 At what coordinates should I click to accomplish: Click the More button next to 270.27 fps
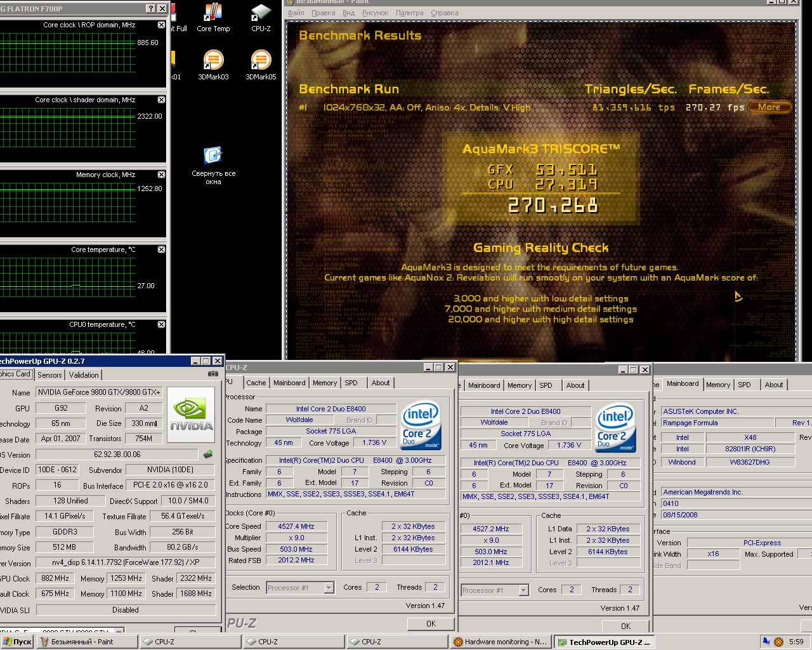(769, 107)
